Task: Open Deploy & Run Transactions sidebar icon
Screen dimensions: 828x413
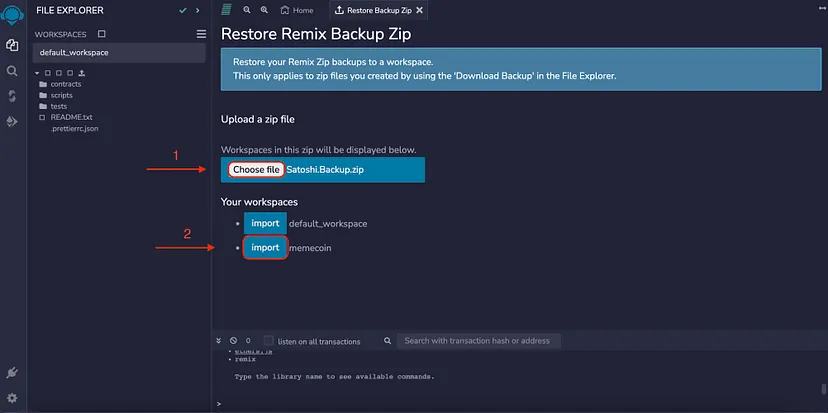Action: [x=12, y=122]
